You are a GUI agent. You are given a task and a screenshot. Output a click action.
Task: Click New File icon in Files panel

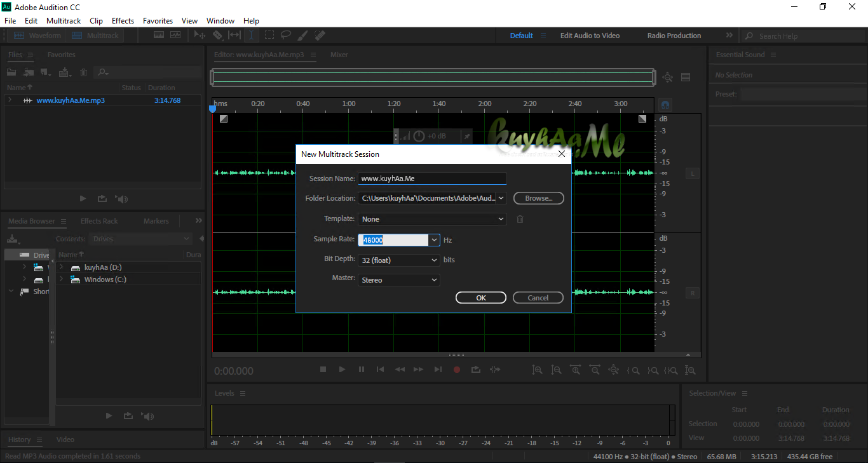pos(46,72)
